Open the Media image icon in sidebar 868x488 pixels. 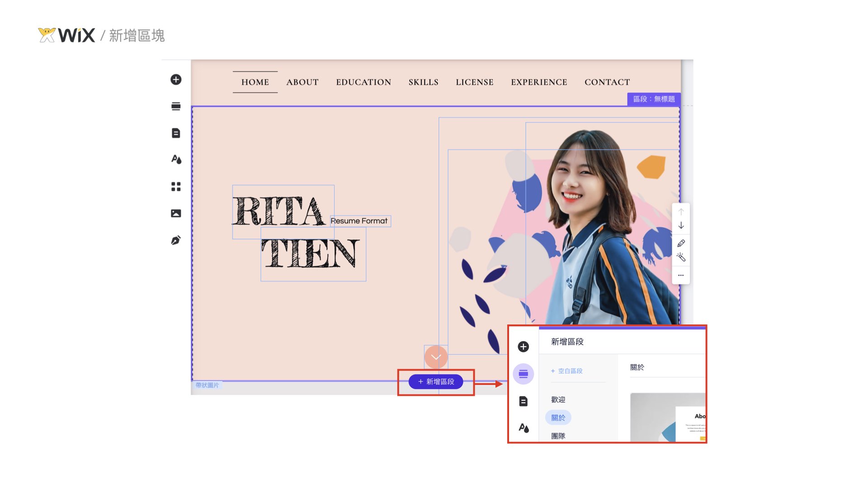point(176,213)
